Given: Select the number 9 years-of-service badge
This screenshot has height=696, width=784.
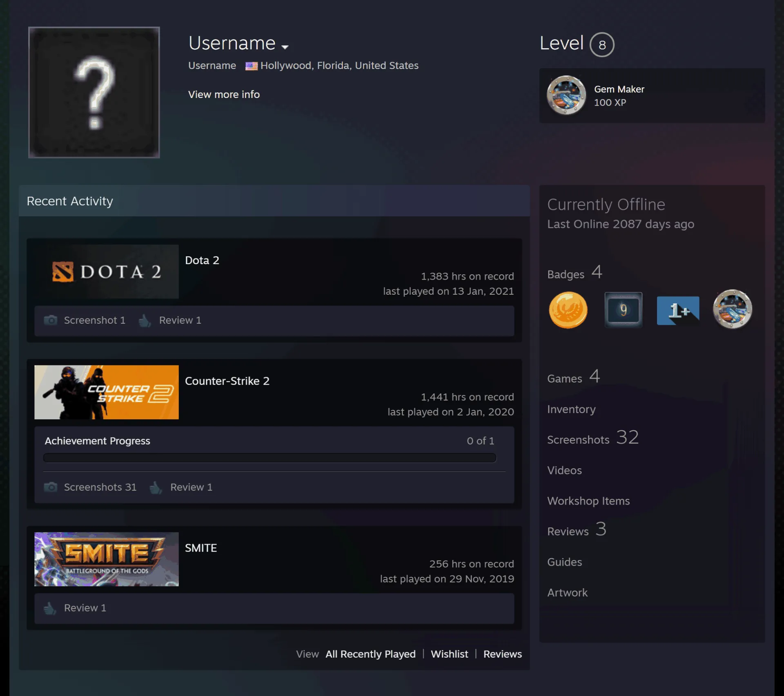Looking at the screenshot, I should [x=623, y=310].
